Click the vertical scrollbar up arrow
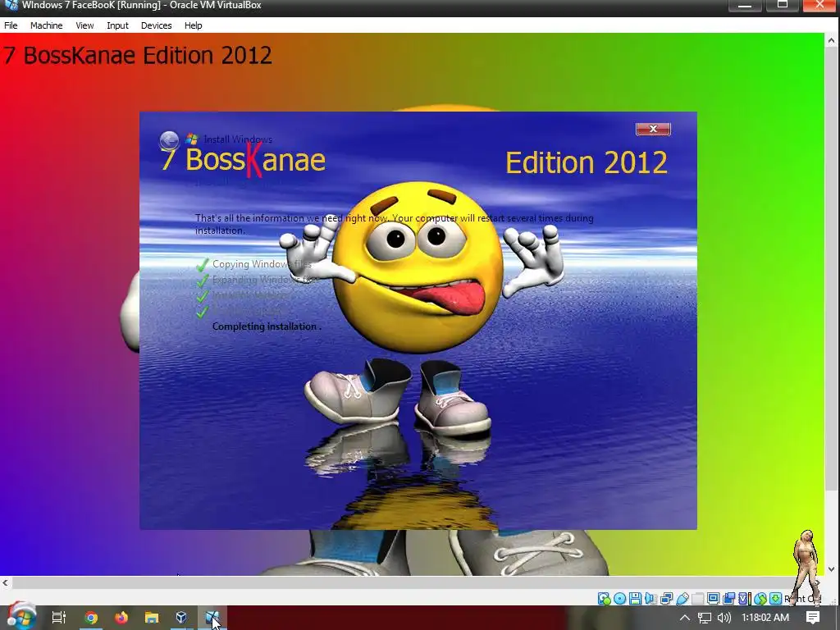The width and height of the screenshot is (840, 630). click(x=831, y=40)
